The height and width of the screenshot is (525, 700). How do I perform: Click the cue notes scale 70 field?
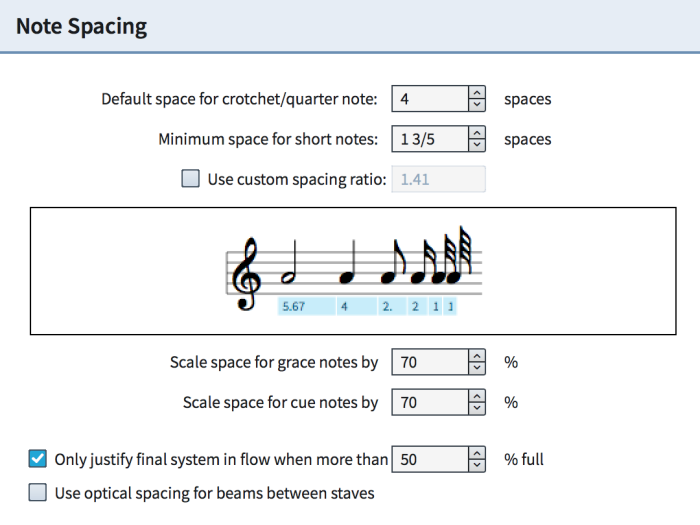coord(430,402)
